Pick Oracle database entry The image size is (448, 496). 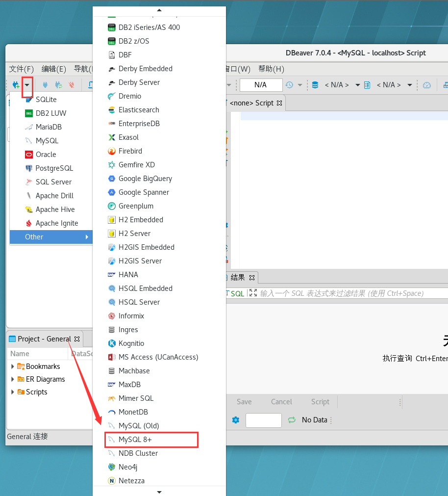[51, 155]
